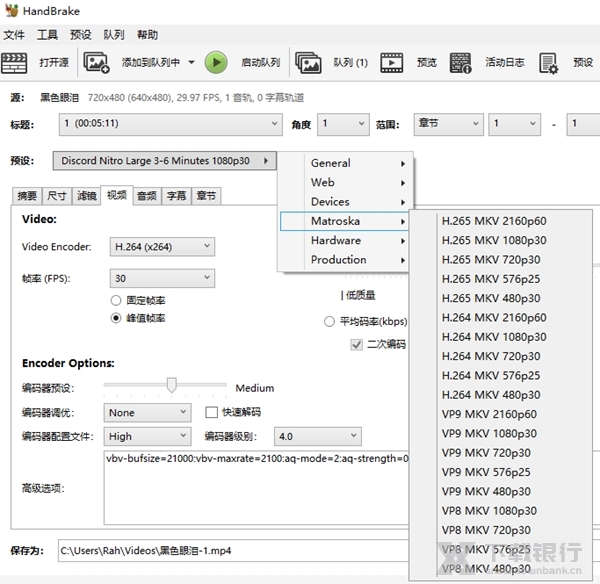Click the green Start Queue play icon
The image size is (600, 584).
click(x=216, y=62)
